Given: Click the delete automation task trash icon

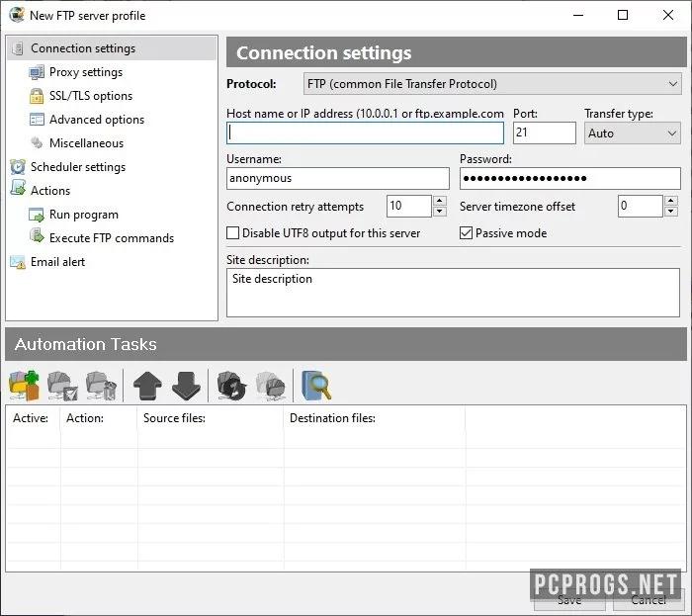Looking at the screenshot, I should click(x=102, y=386).
